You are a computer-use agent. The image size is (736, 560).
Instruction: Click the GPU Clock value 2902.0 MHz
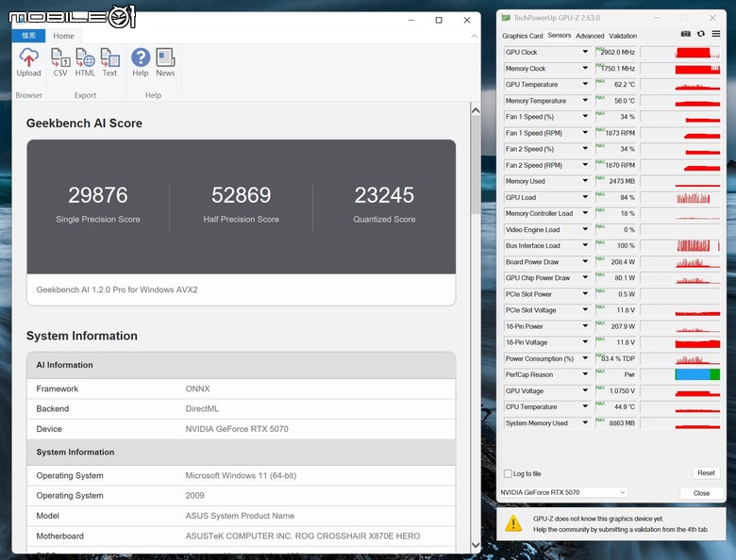pyautogui.click(x=618, y=52)
